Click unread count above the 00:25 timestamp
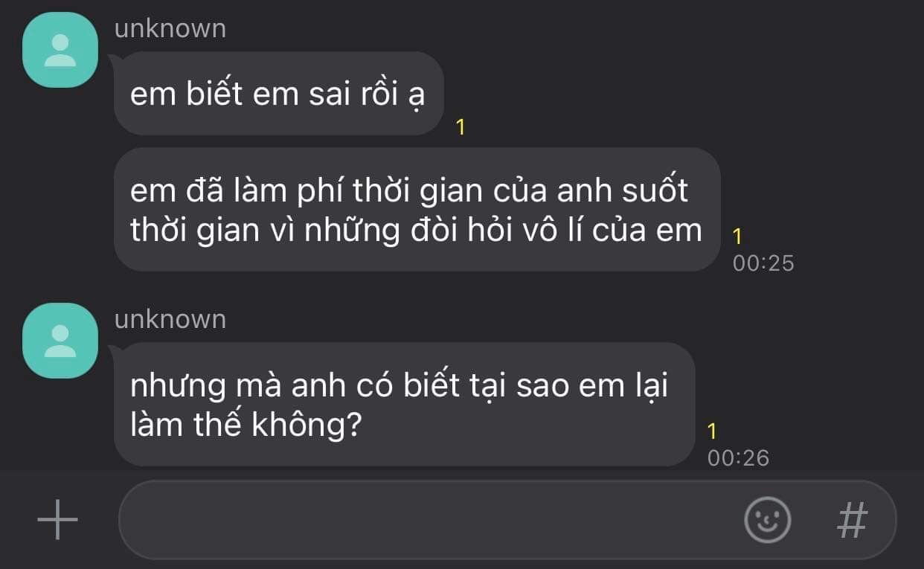 tap(737, 237)
